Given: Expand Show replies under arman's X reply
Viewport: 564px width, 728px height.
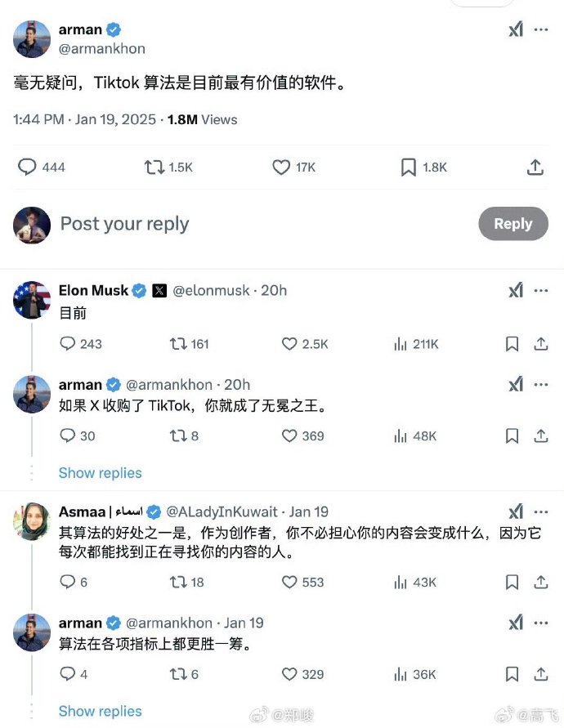Looking at the screenshot, I should click(x=101, y=473).
